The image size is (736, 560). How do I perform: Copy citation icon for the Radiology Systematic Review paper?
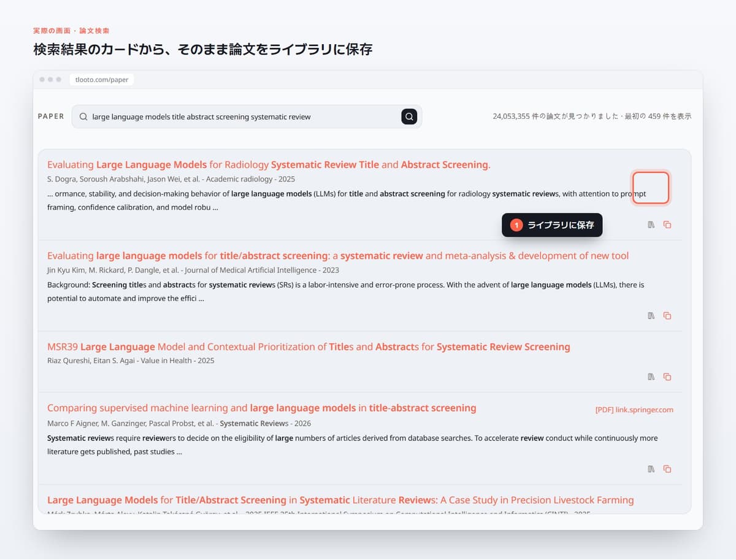click(667, 224)
